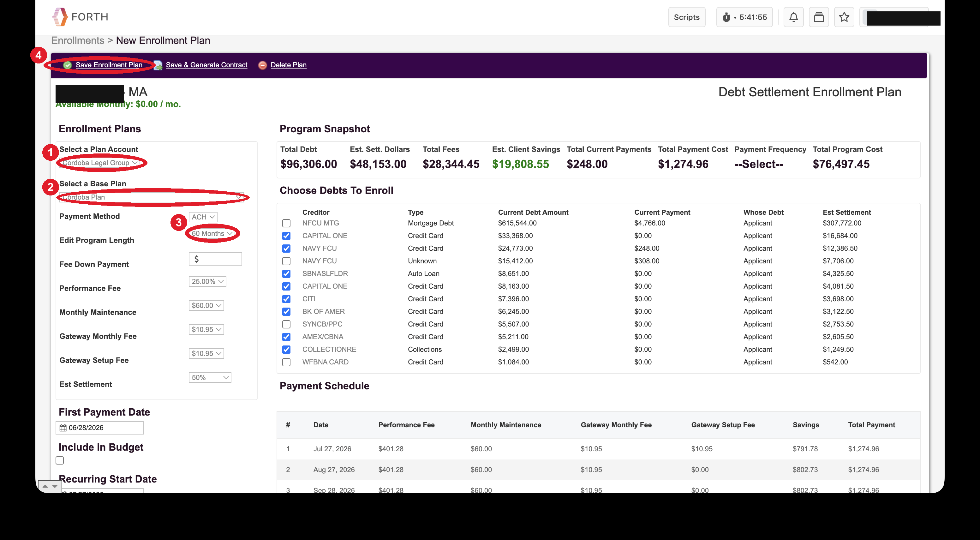Screen dimensions: 980x540
Task: Open the 60 Months program length dropdown
Action: (212, 233)
